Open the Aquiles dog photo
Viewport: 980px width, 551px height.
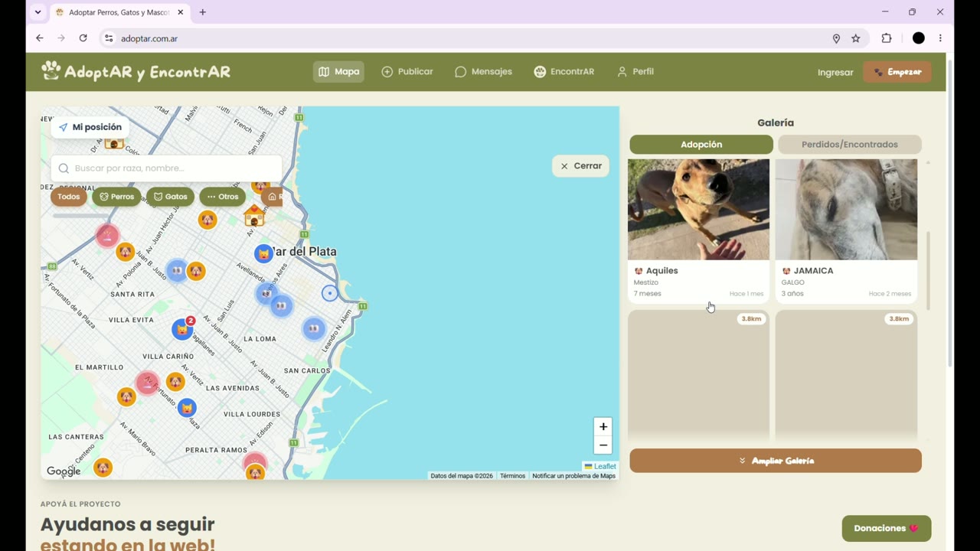point(699,210)
